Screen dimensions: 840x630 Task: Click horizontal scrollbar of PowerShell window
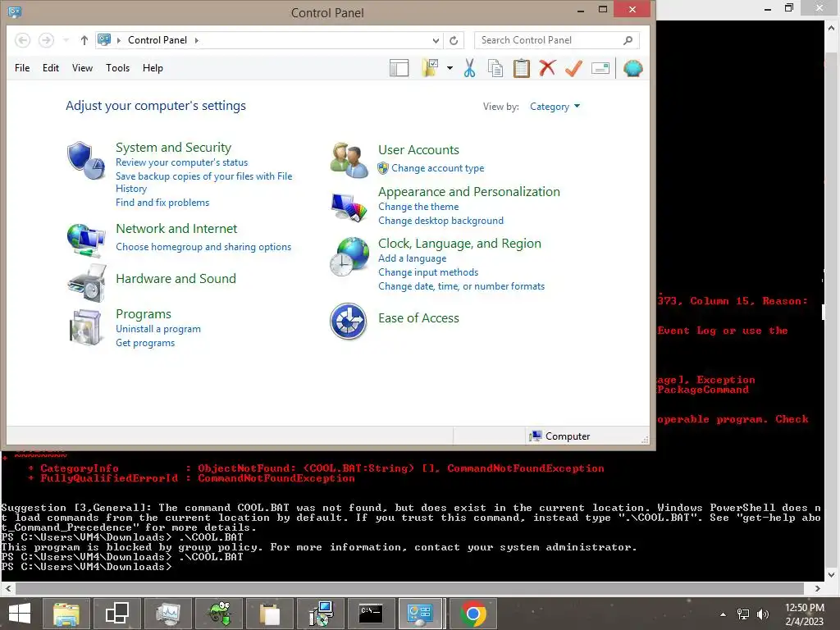pos(410,588)
